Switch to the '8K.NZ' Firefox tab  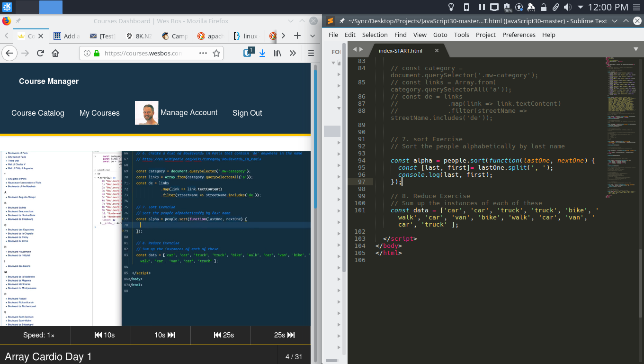click(x=139, y=36)
